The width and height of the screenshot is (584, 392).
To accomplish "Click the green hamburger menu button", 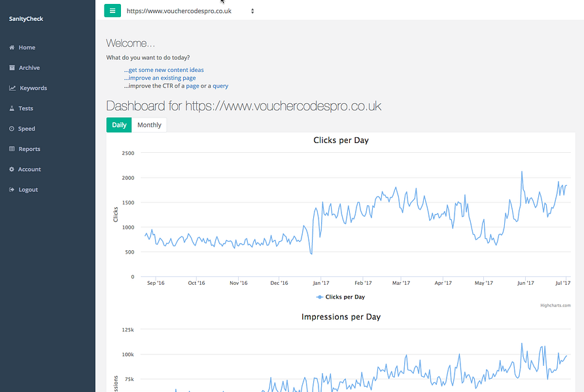I will 112,10.
